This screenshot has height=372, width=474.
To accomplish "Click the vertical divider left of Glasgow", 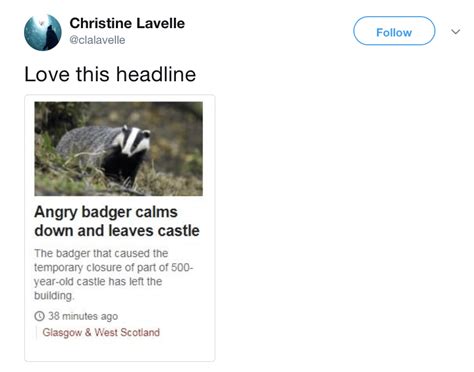I will [36, 333].
